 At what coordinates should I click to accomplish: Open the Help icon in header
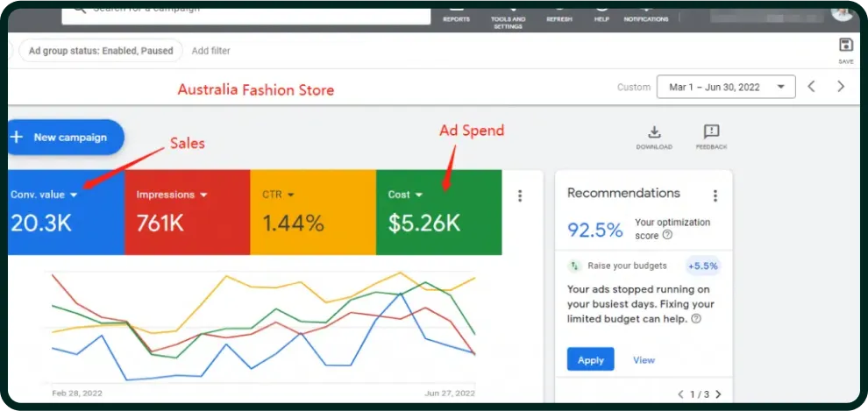(601, 8)
